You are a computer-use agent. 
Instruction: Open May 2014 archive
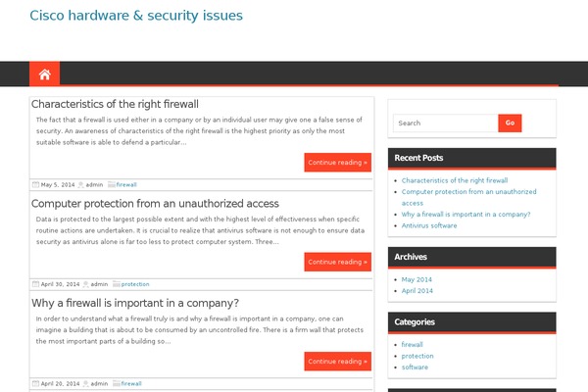(416, 279)
